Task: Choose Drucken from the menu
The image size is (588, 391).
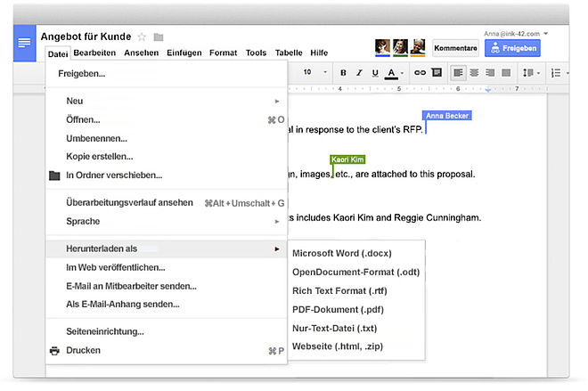Action: click(x=167, y=350)
